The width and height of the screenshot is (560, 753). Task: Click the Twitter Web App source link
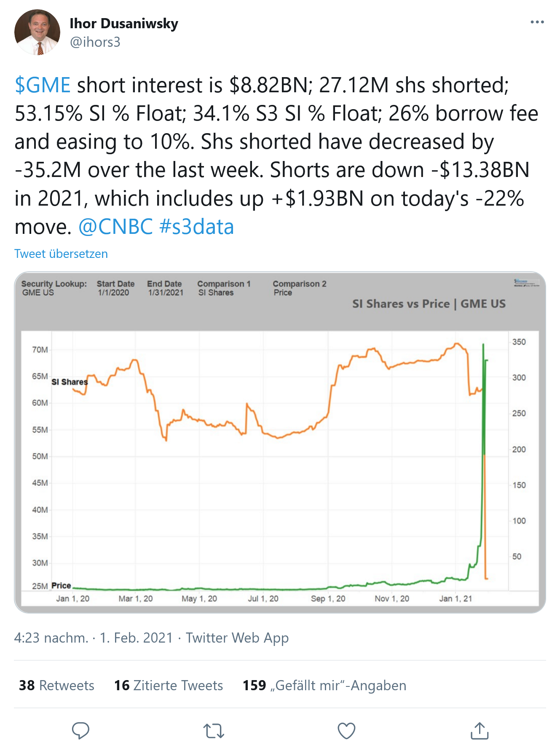click(237, 638)
